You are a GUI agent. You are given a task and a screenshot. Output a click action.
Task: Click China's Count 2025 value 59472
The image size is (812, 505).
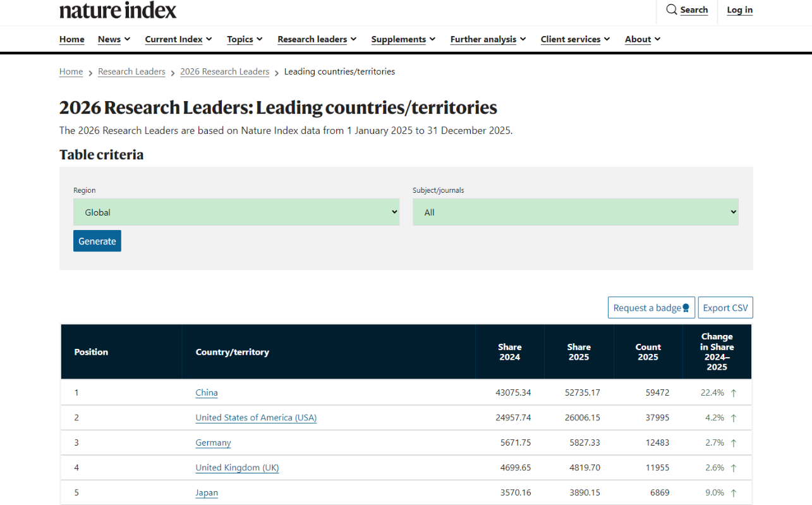[657, 393]
